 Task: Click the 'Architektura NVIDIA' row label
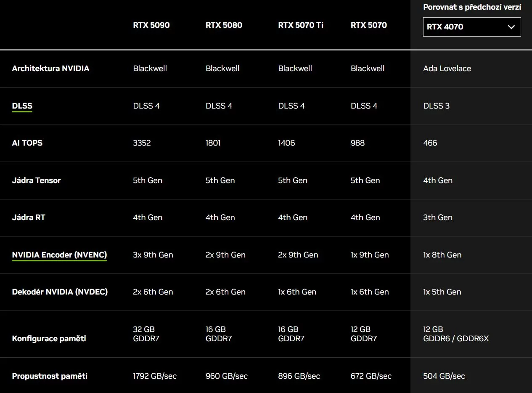click(x=50, y=69)
